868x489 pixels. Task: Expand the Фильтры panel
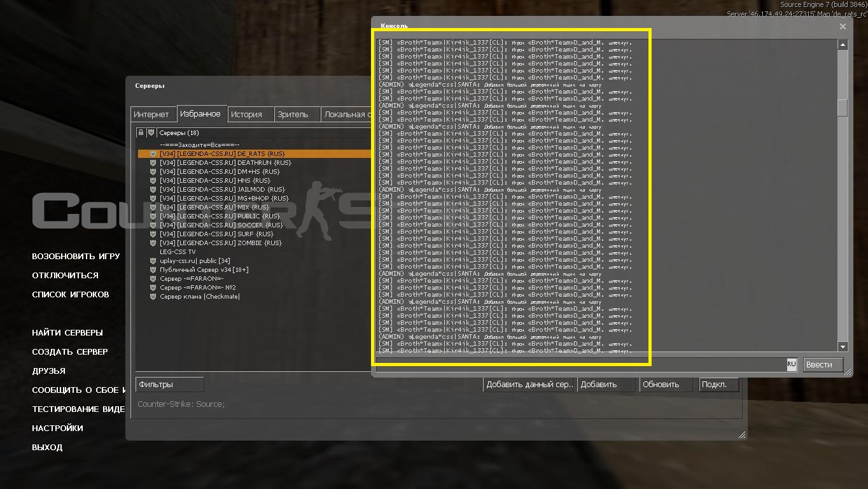click(x=170, y=385)
